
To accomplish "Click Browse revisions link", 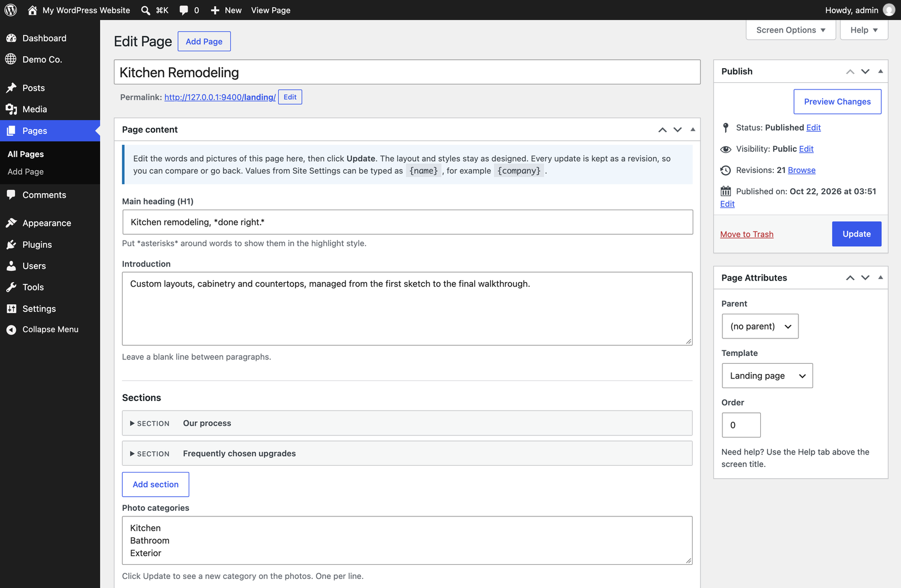I will (801, 170).
